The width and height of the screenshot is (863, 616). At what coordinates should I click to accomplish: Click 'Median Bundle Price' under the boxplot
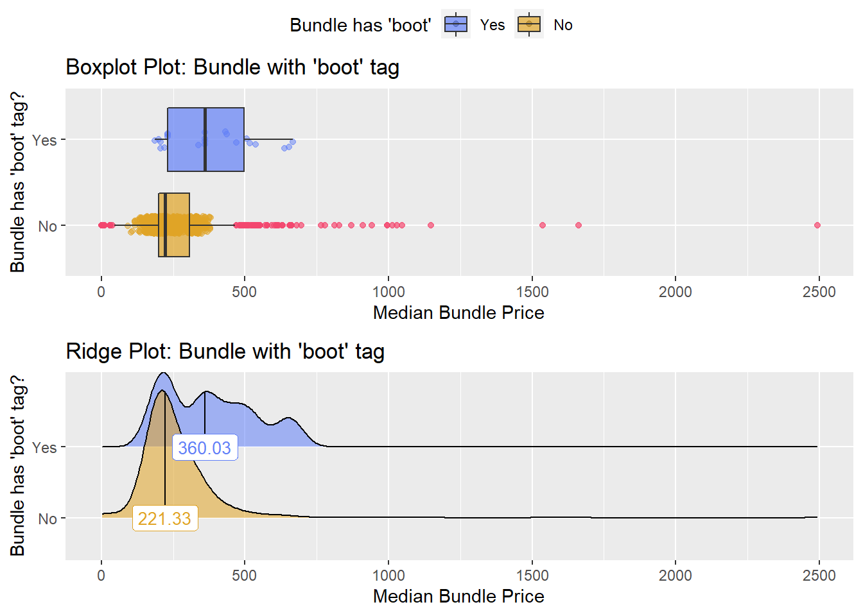(x=458, y=312)
